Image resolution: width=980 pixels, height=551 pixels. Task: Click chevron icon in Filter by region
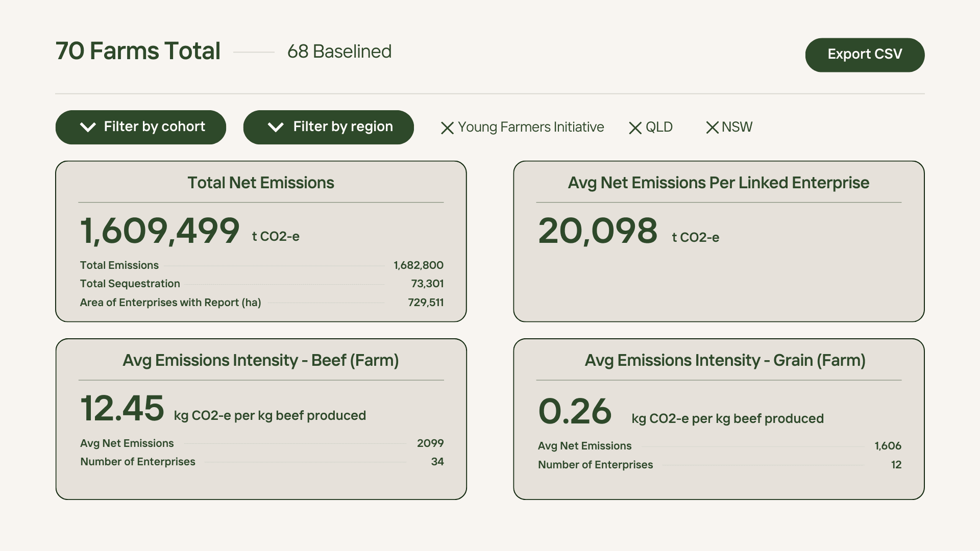tap(276, 127)
